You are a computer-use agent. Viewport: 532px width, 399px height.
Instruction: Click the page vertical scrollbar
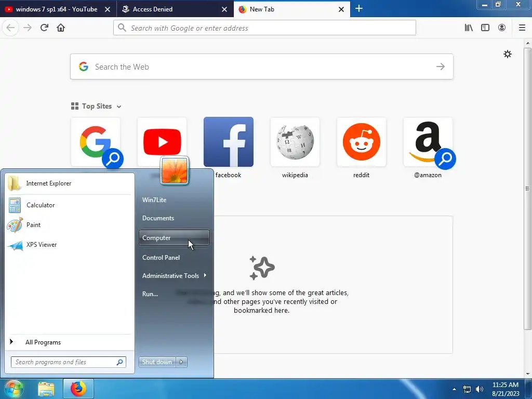coord(527,189)
